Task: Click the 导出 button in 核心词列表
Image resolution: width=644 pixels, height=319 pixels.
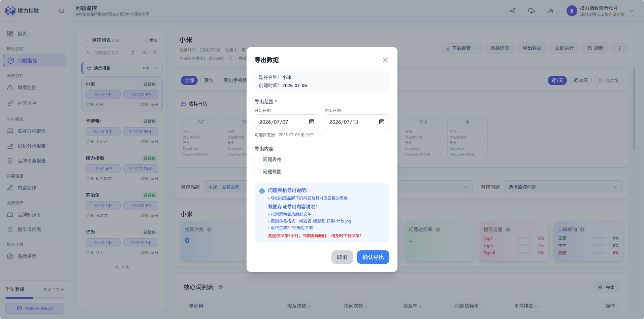Action: tap(606, 287)
